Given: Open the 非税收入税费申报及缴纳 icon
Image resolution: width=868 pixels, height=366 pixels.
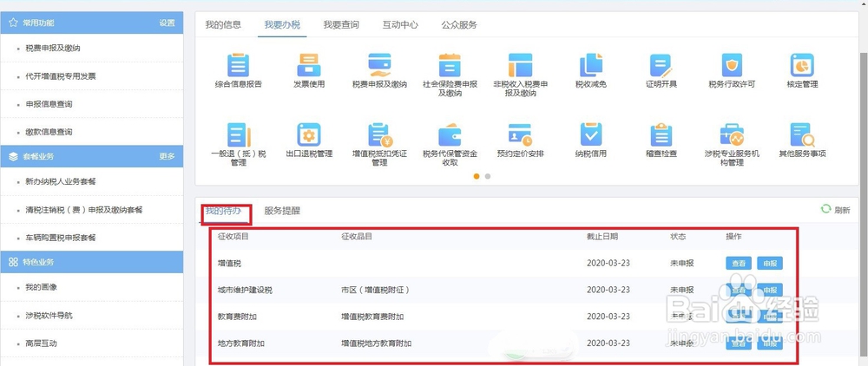Looking at the screenshot, I should tap(520, 65).
